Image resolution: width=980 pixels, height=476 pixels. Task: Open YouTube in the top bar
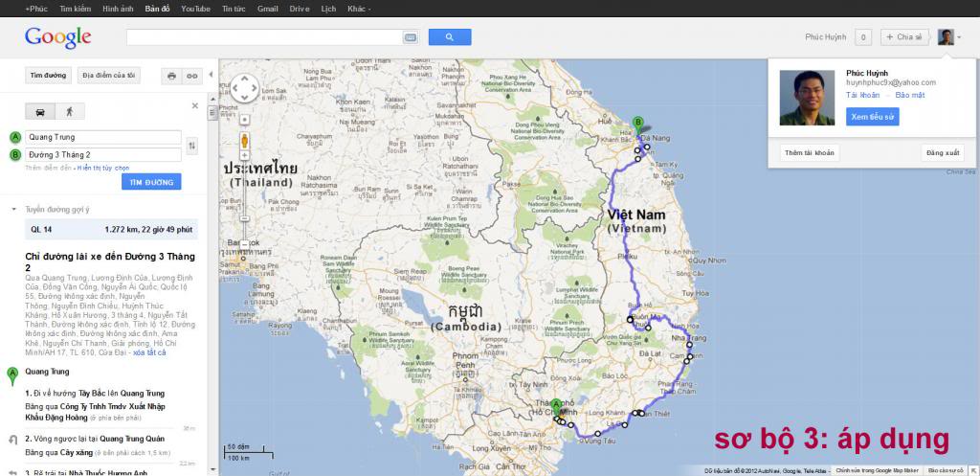pyautogui.click(x=195, y=9)
